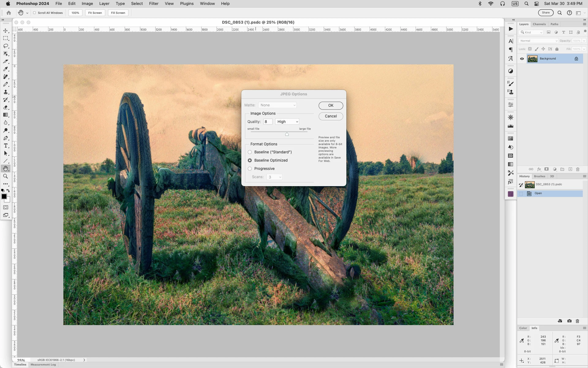Open the quality preset High dropdown

tap(287, 122)
